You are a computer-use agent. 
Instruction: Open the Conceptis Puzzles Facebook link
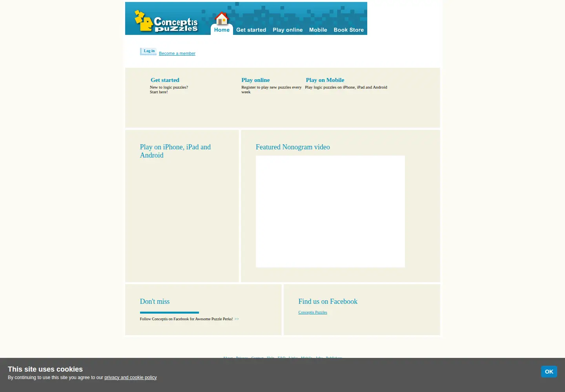pos(313,312)
